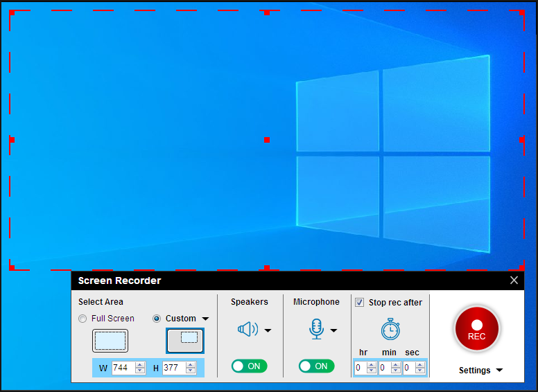The image size is (538, 392).
Task: Select the custom area thumbnail icon
Action: click(185, 340)
